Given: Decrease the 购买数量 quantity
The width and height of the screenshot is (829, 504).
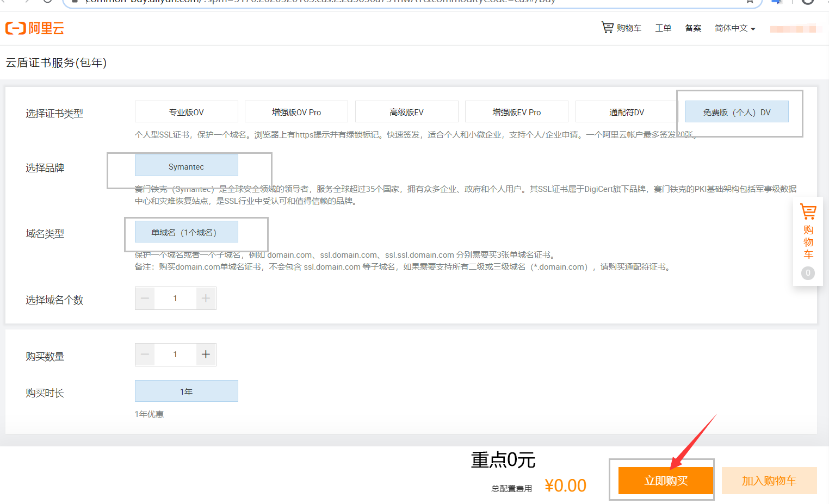Looking at the screenshot, I should click(x=145, y=354).
